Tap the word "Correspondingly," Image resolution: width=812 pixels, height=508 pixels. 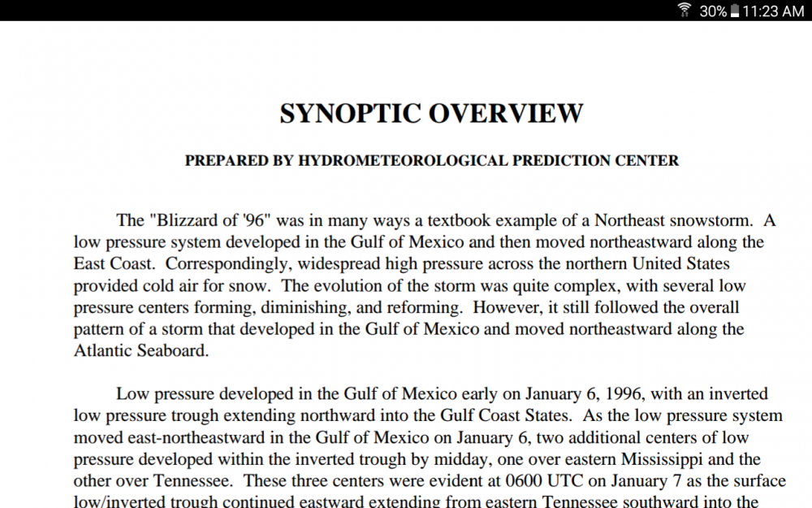tap(229, 264)
